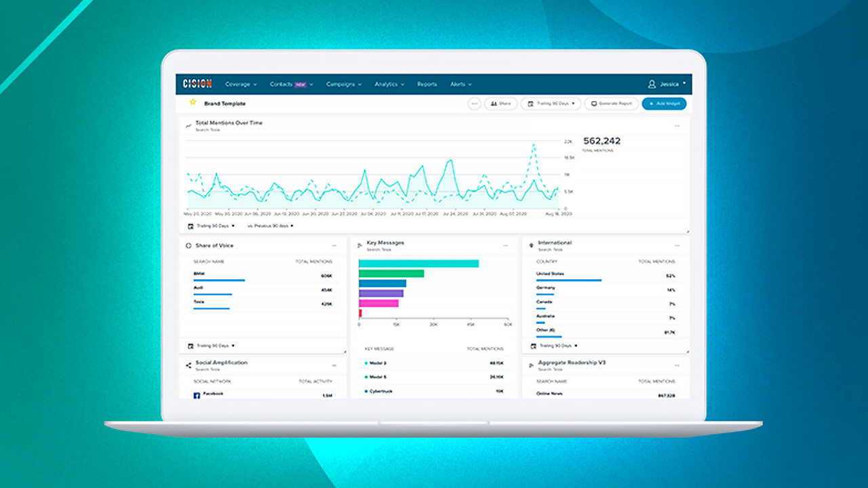The width and height of the screenshot is (868, 488).
Task: Click the cyan Model 3 bar in Key Messages
Action: point(418,264)
